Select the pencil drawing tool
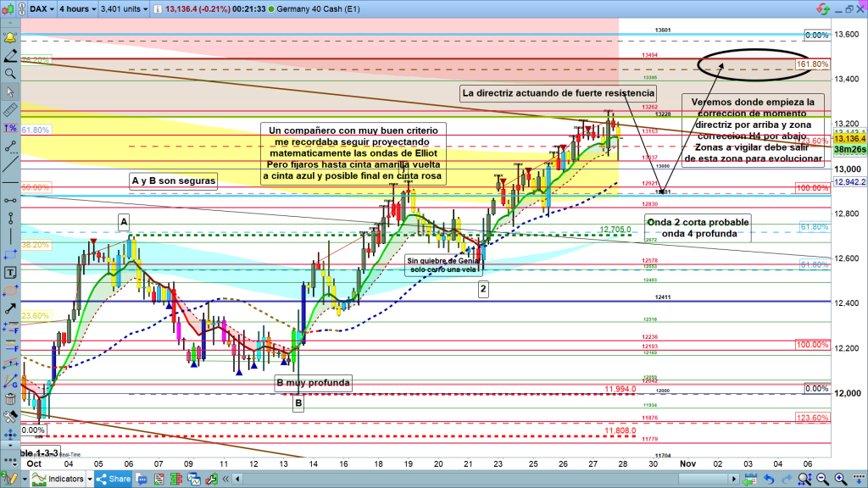 pos(9,56)
